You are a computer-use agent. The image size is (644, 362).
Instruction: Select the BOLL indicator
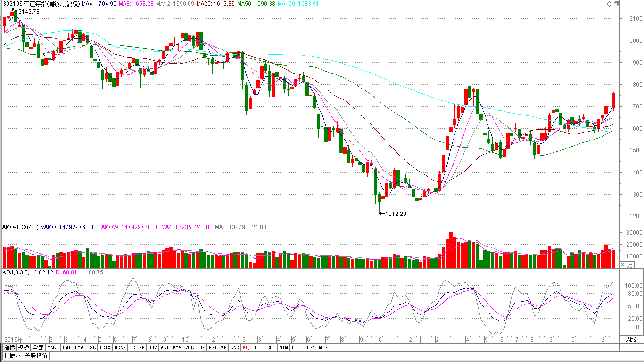tap(297, 347)
